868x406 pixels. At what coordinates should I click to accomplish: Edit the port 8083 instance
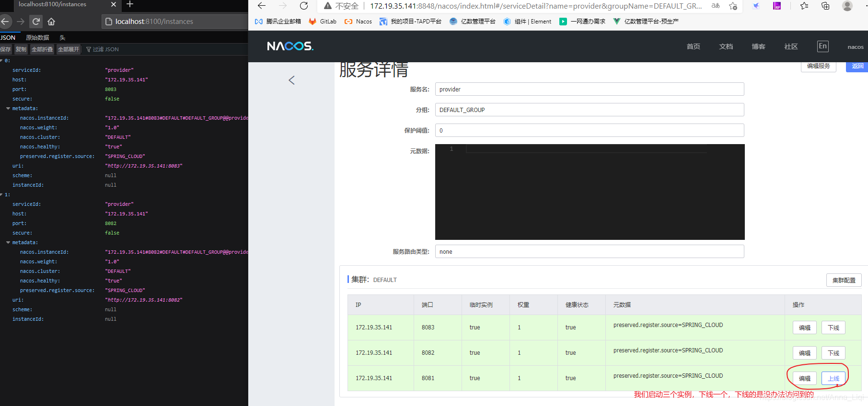pos(804,327)
